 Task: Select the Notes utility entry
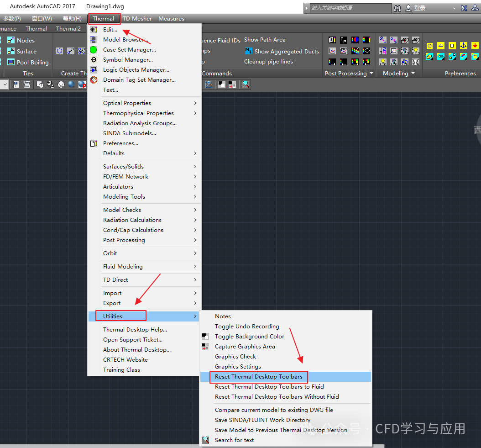223,316
